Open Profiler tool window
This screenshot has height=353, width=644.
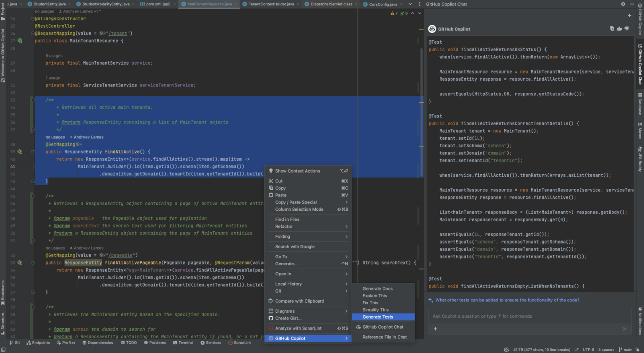[66, 343]
